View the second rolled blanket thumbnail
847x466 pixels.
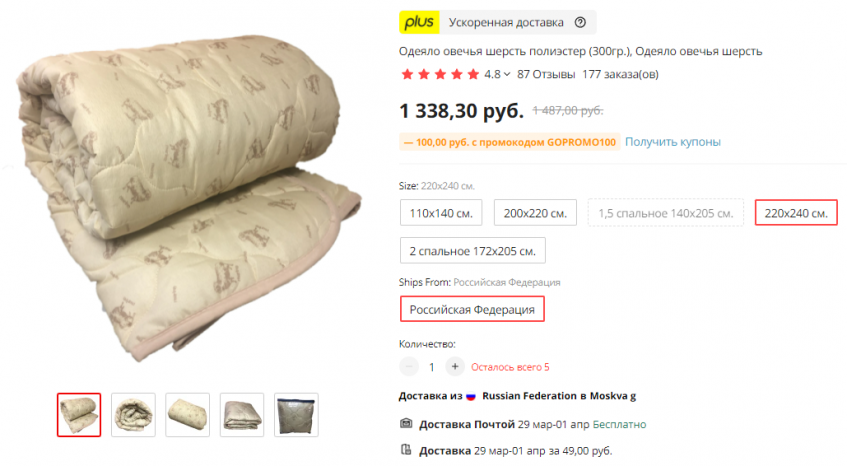point(133,415)
